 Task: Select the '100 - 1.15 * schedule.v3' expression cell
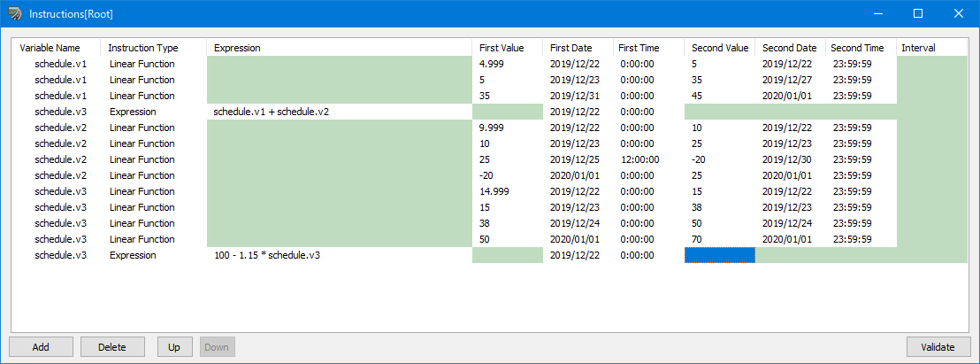click(340, 255)
